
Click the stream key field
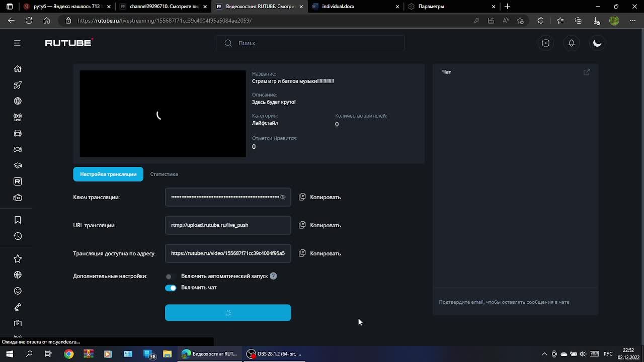pyautogui.click(x=228, y=197)
